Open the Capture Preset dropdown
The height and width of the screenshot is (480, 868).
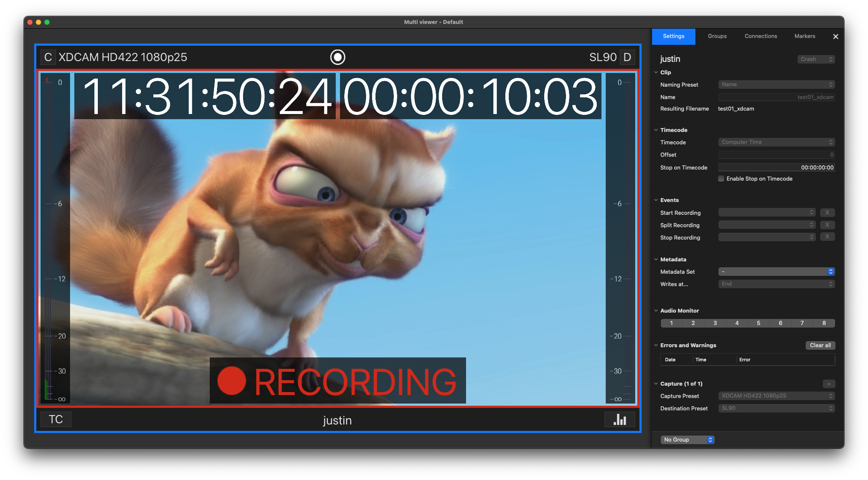click(x=777, y=396)
